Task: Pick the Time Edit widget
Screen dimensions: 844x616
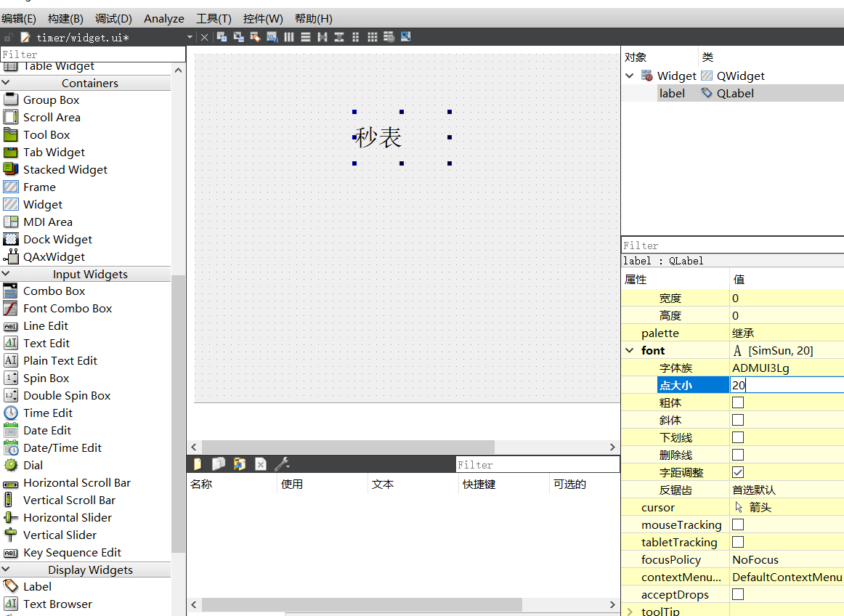Action: point(47,413)
